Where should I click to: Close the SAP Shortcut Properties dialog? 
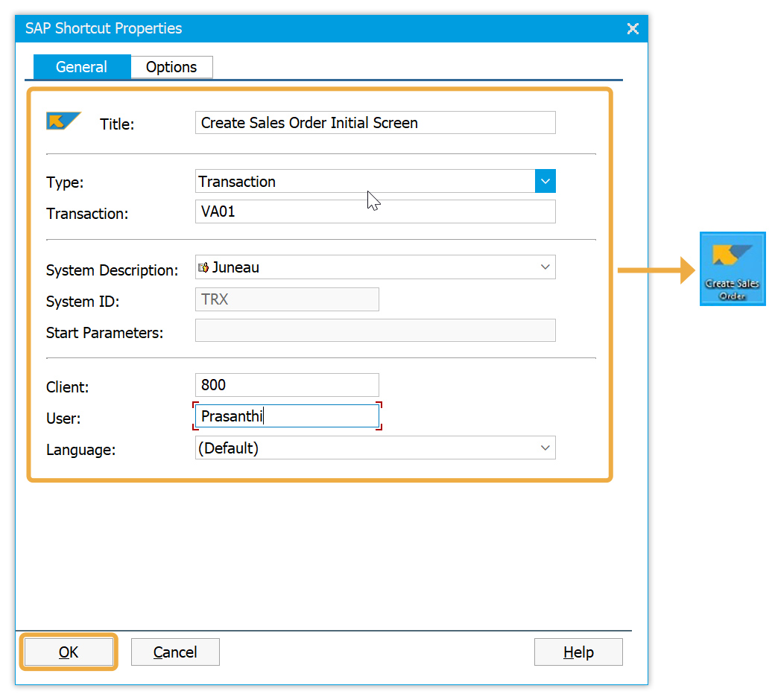point(633,29)
